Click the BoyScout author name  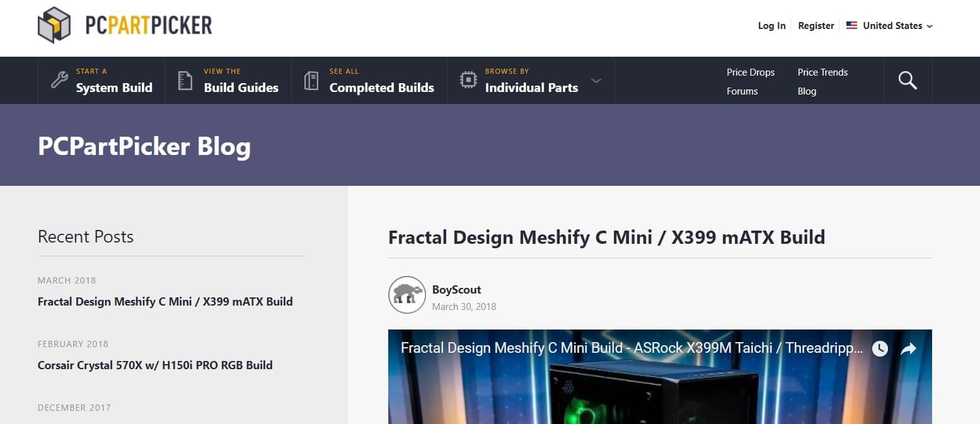(x=456, y=290)
